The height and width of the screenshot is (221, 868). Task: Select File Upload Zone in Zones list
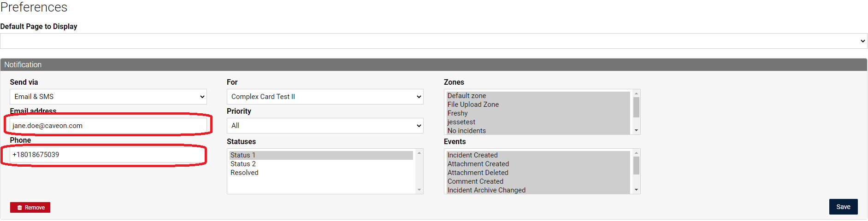(538, 105)
